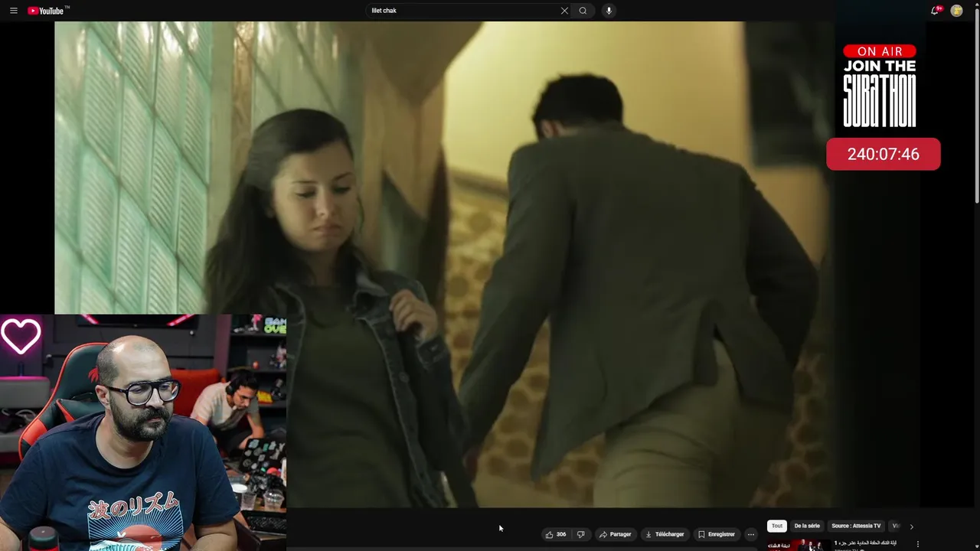The height and width of the screenshot is (551, 980).
Task: Open the three-dot more actions menu
Action: (x=751, y=534)
